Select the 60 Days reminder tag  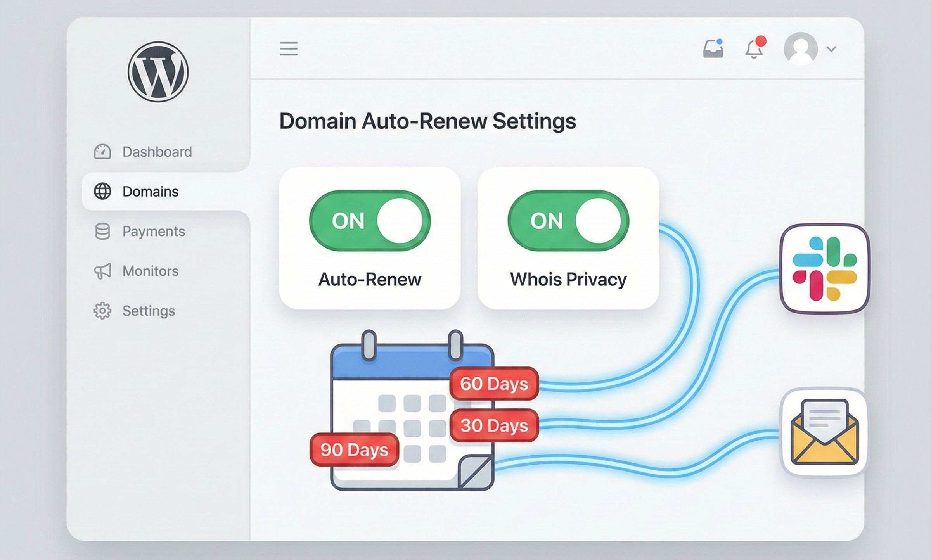point(494,384)
